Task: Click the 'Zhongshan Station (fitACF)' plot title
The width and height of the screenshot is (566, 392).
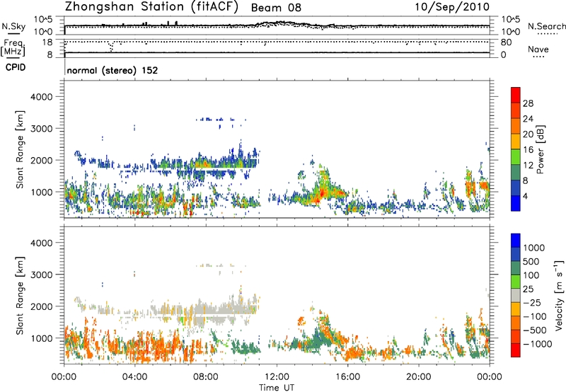Action: (x=151, y=7)
